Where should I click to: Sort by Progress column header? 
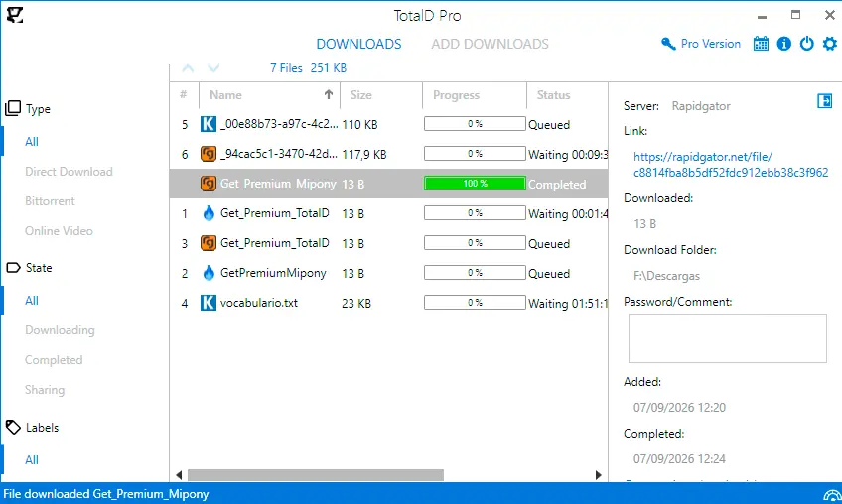[x=475, y=95]
